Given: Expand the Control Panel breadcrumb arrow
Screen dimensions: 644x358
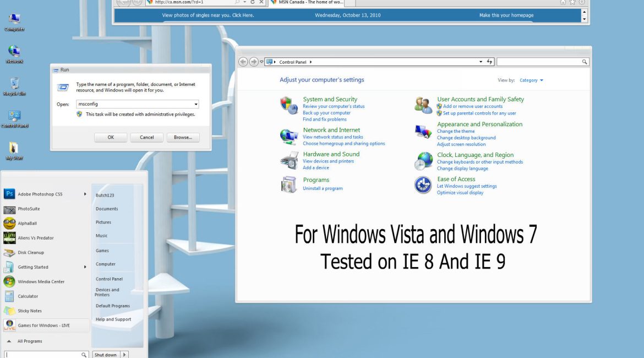Looking at the screenshot, I should pos(310,62).
